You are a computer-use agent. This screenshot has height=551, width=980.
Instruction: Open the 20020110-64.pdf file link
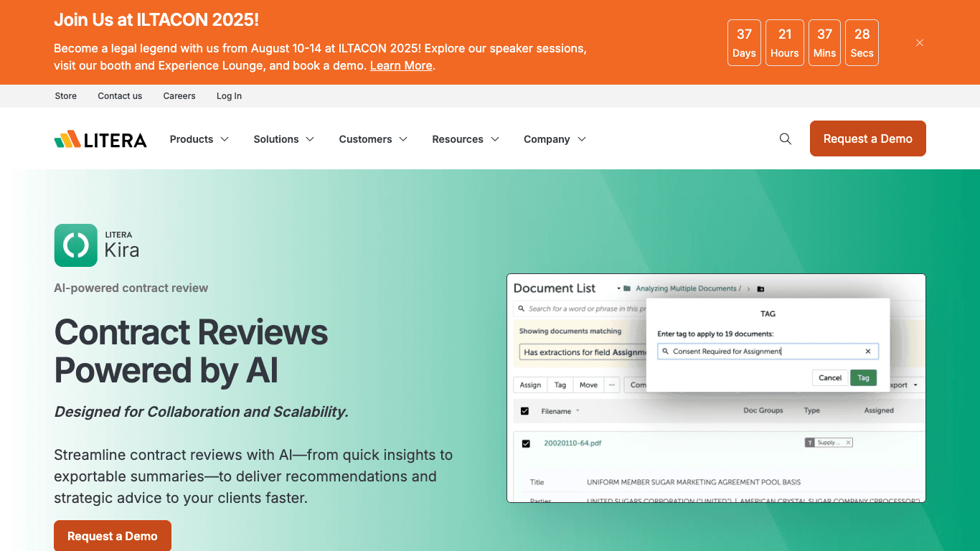pyautogui.click(x=573, y=443)
